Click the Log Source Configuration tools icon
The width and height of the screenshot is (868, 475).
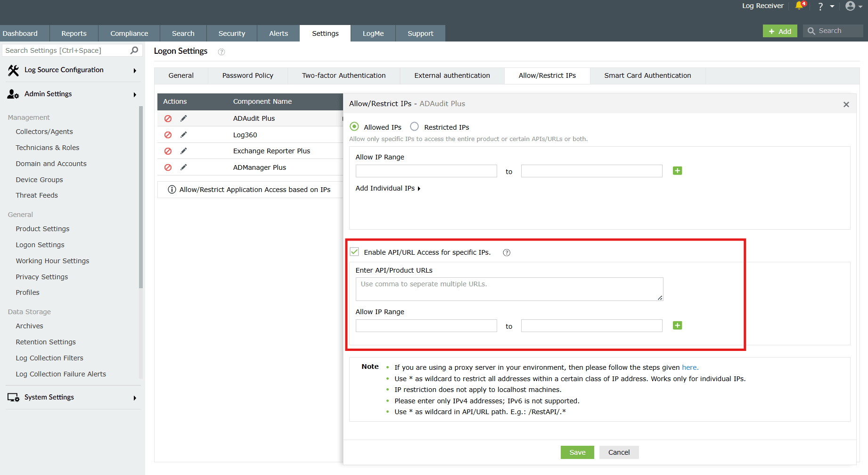13,70
